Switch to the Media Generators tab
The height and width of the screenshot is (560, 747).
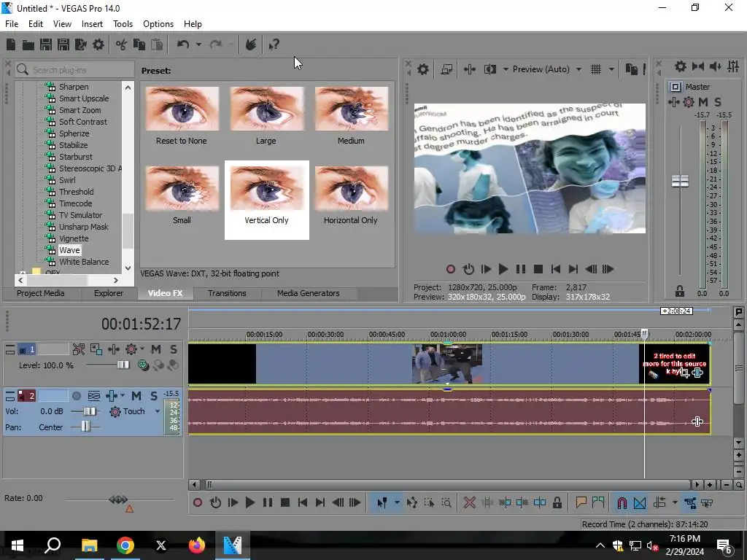[309, 293]
